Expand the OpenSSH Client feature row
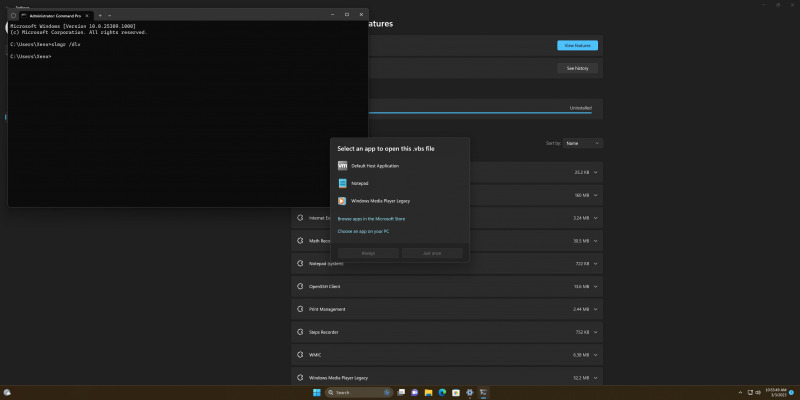Screen dimensions: 800x400 [x=596, y=286]
